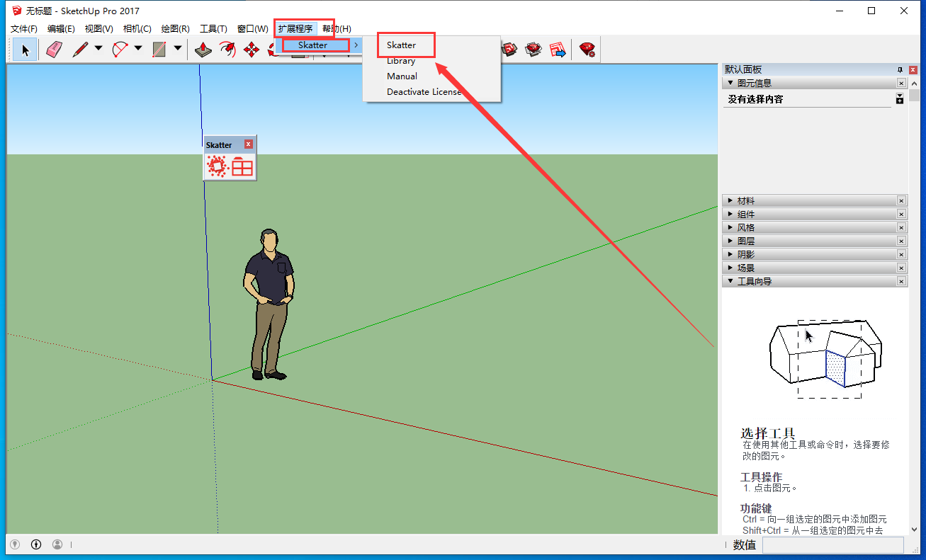926x560 pixels.
Task: Close the 图元信息 panel with its X
Action: tap(901, 83)
